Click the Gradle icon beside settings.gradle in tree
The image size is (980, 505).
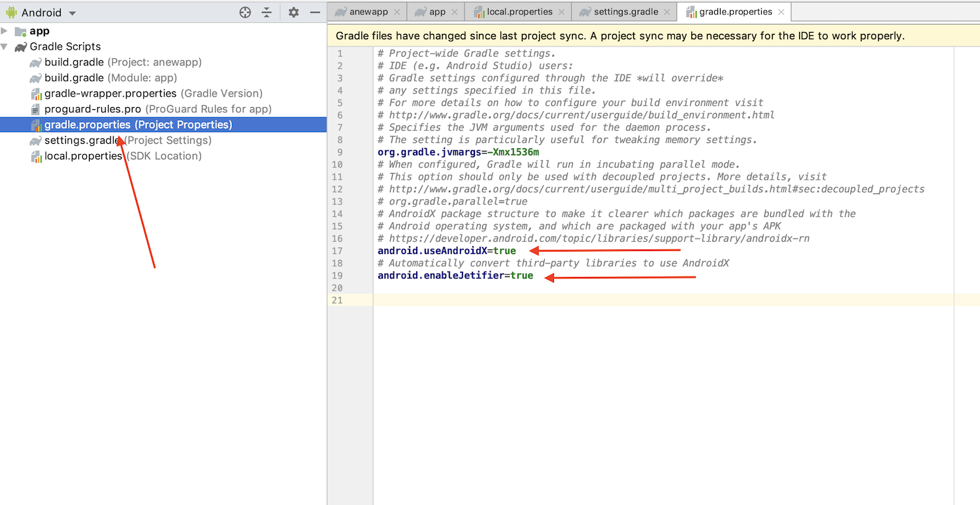coord(35,141)
